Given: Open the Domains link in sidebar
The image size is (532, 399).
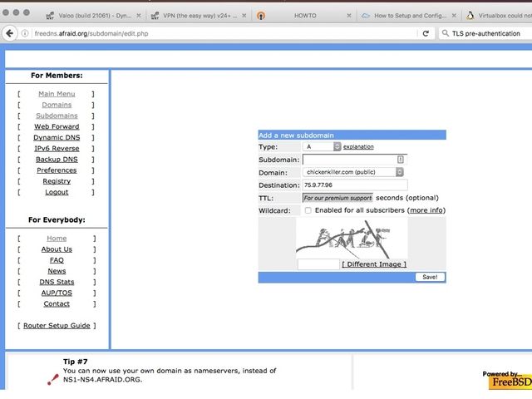Looking at the screenshot, I should (57, 105).
